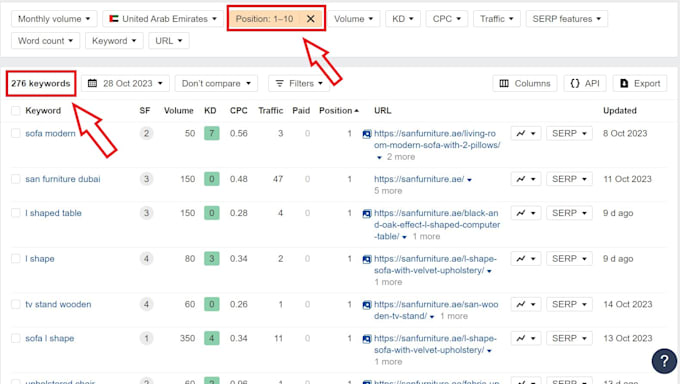Open SERP dropdown for sofa modern

569,133
